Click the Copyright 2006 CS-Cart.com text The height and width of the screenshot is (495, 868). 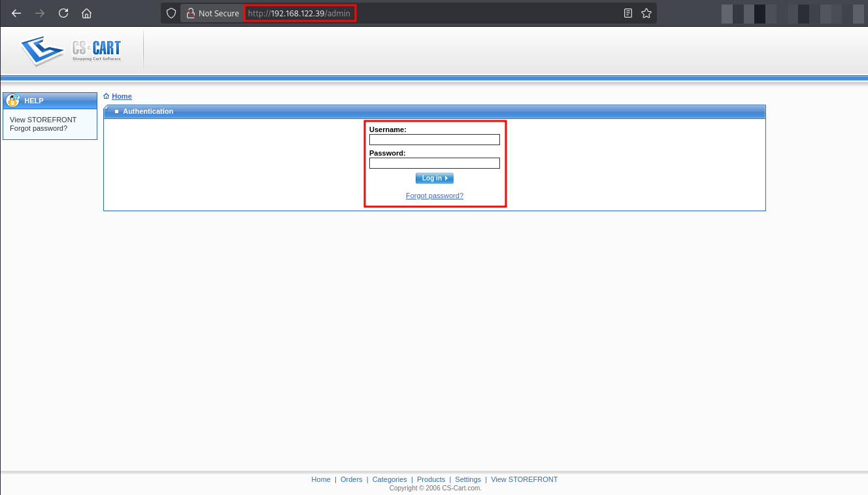(435, 488)
